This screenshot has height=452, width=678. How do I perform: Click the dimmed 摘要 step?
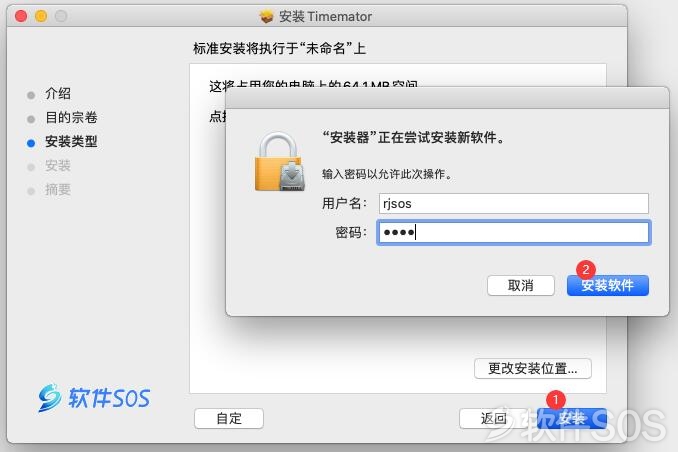point(58,189)
